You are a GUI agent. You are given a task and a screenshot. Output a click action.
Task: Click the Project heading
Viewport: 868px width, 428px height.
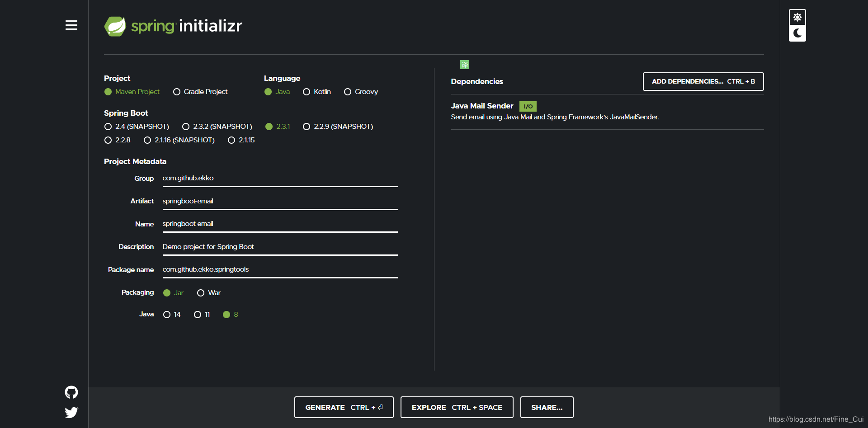117,78
